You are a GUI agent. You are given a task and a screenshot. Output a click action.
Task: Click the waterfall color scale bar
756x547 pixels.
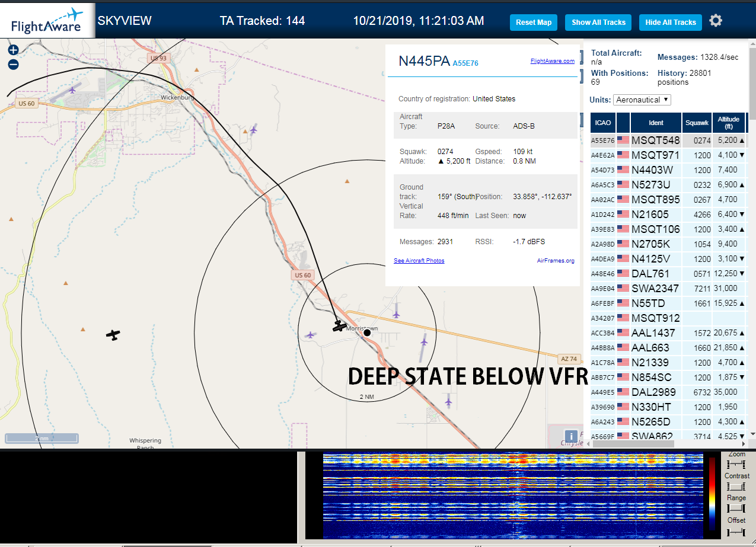[x=712, y=494]
